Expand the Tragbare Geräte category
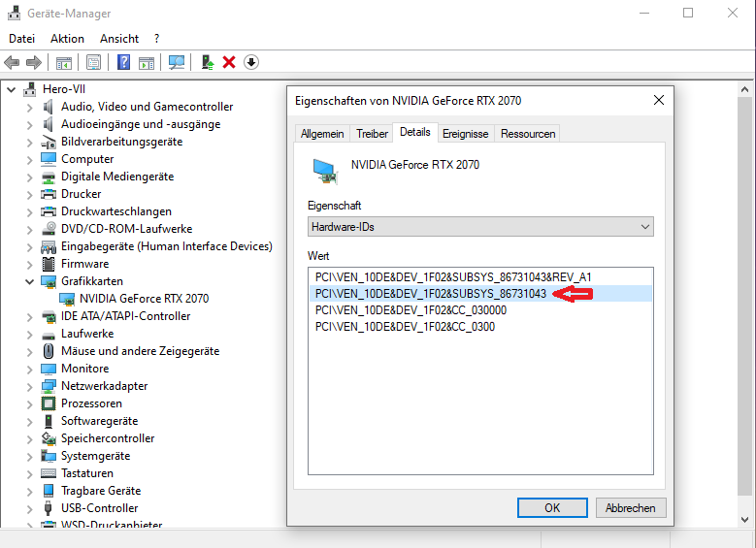Viewport: 756px width, 548px height. (29, 491)
